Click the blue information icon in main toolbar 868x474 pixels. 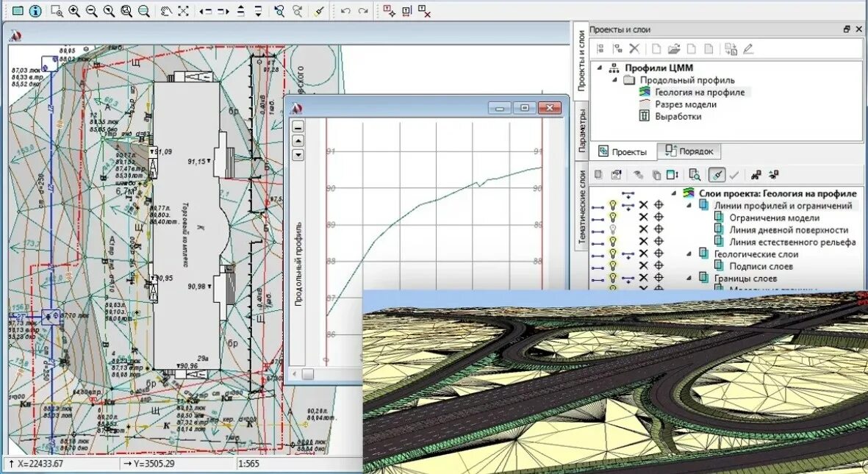(x=35, y=10)
